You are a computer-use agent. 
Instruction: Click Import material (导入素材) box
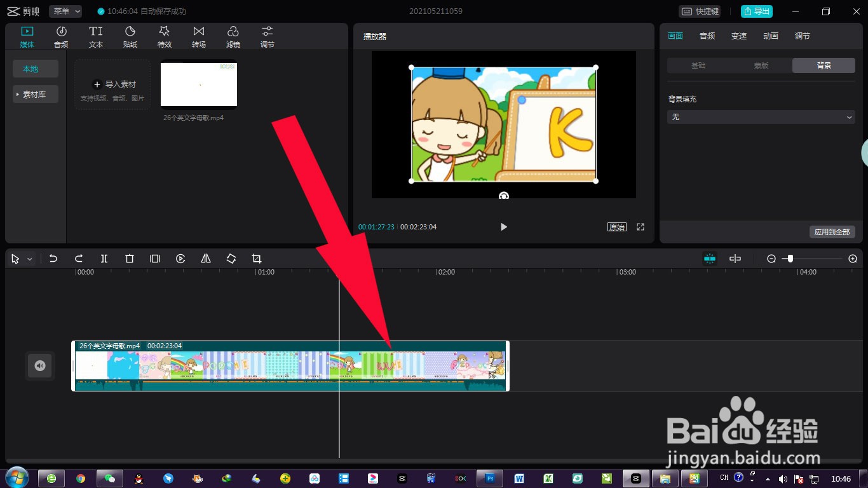click(112, 85)
